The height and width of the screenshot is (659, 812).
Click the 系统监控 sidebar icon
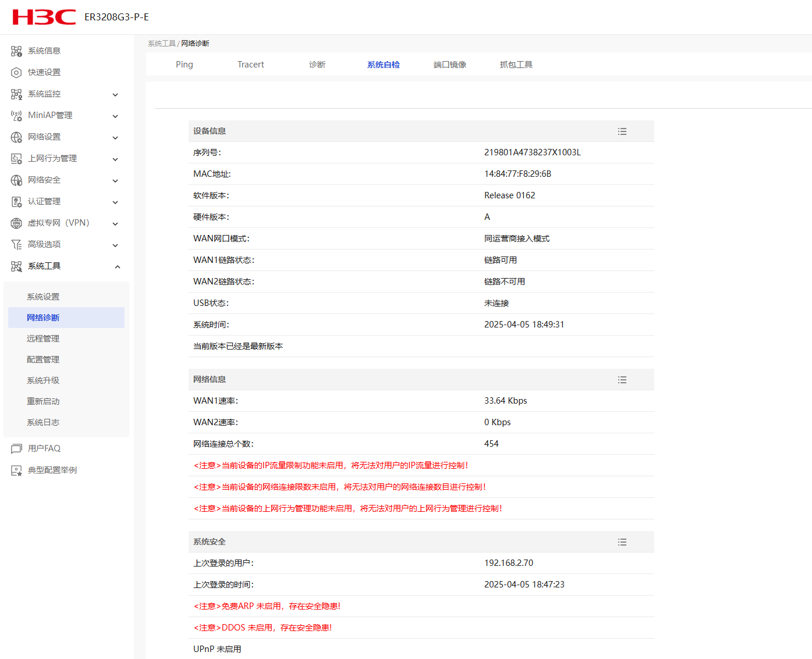pyautogui.click(x=16, y=94)
